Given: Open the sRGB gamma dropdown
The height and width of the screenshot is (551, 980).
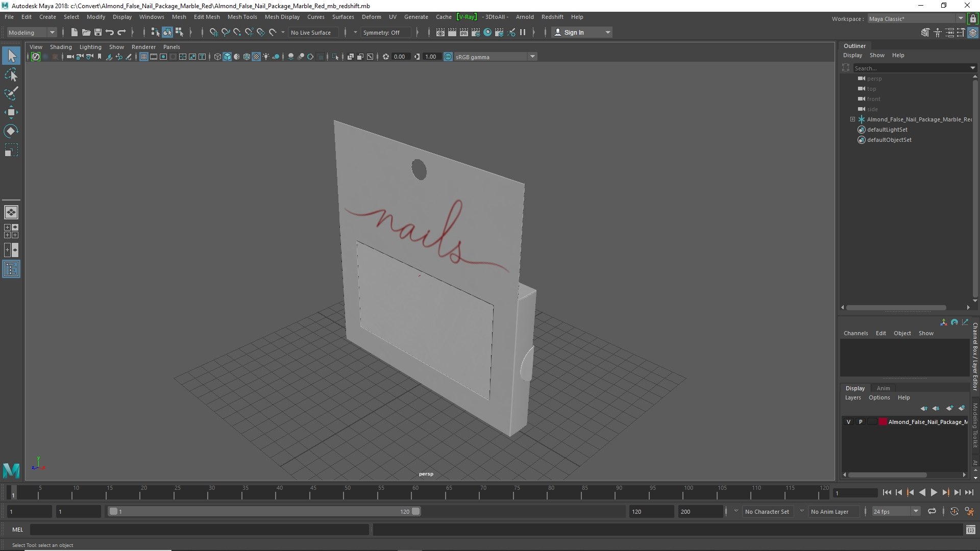Looking at the screenshot, I should (495, 57).
